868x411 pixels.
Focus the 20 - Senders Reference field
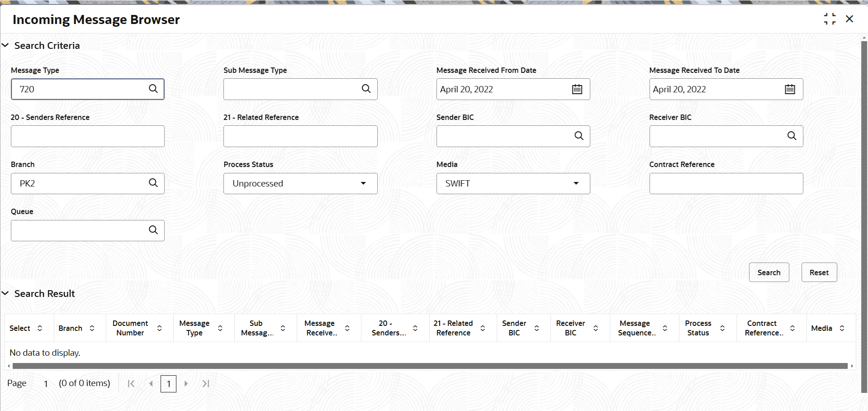88,136
